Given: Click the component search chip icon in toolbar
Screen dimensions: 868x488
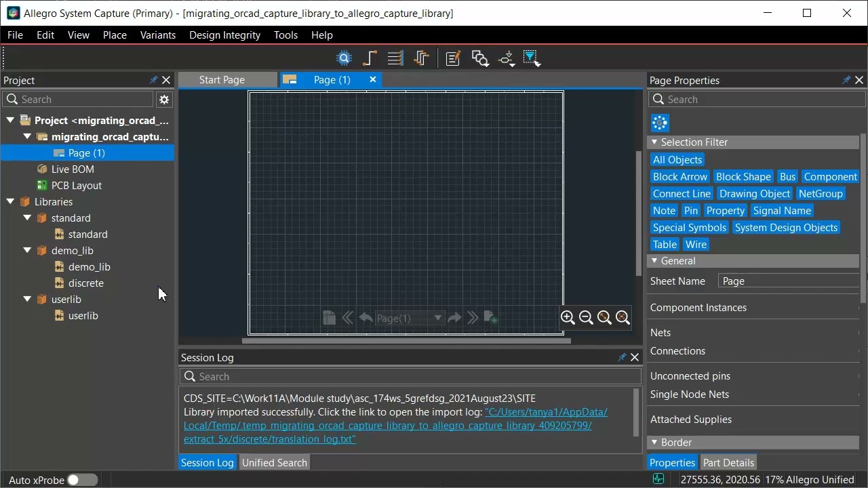Looking at the screenshot, I should point(344,58).
